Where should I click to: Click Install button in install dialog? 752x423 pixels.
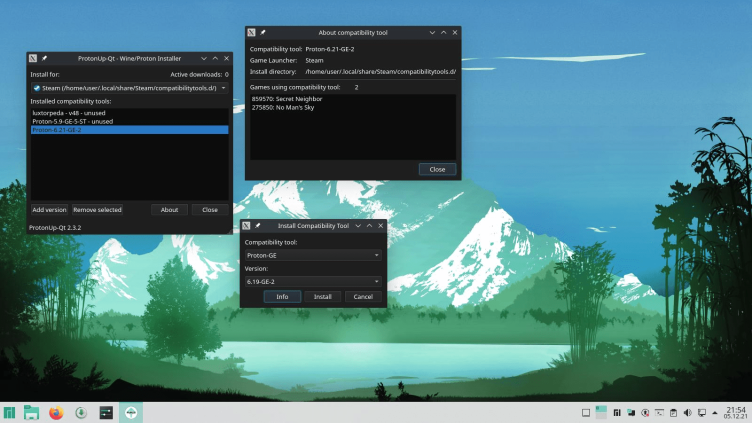pos(323,297)
